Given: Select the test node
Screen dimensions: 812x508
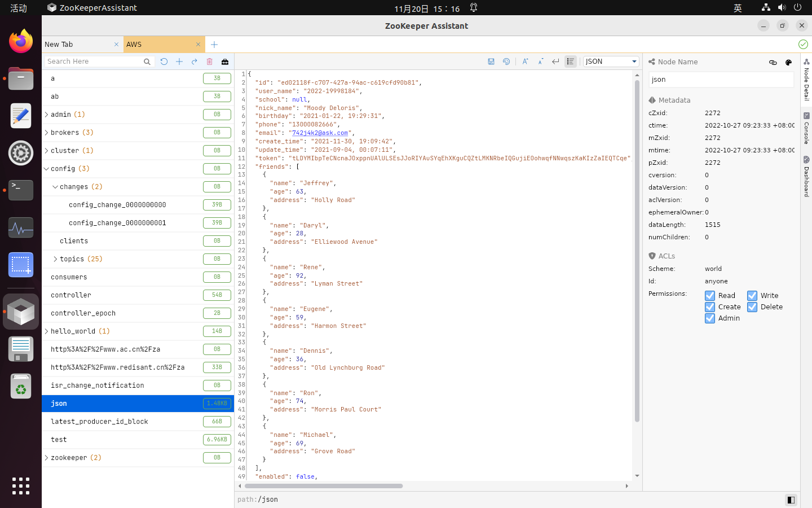Looking at the screenshot, I should 138,440.
